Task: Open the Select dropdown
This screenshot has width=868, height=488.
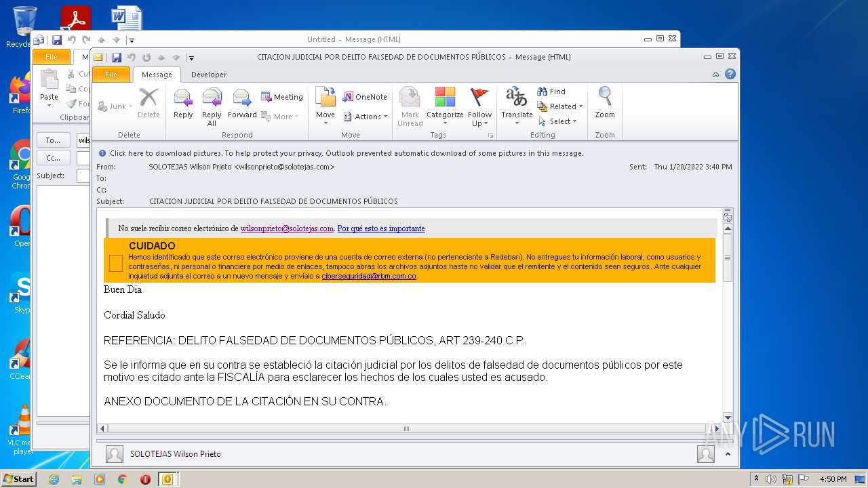Action: 557,121
